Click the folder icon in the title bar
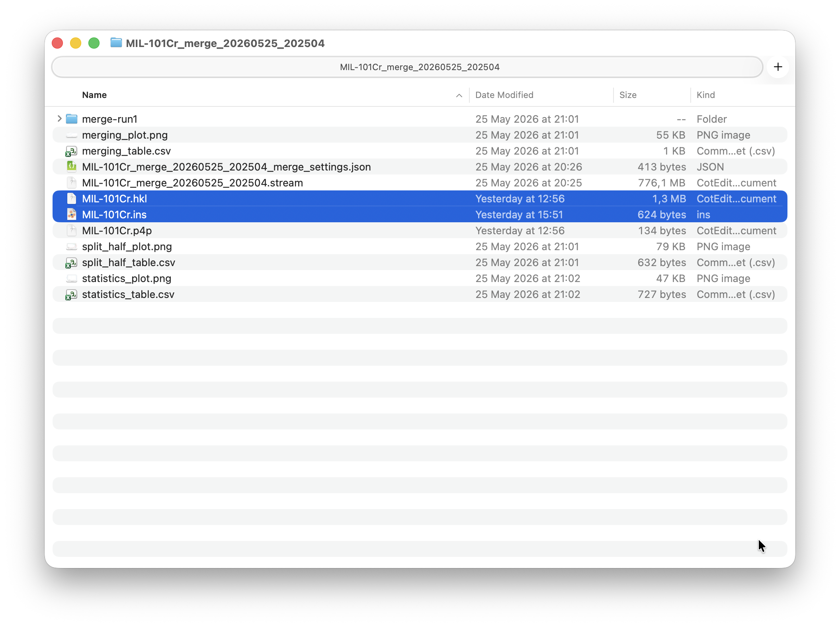840x627 pixels. 116,42
